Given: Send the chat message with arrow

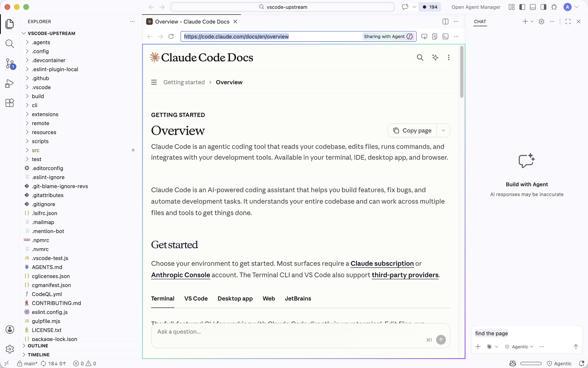Looking at the screenshot, I should click(576, 347).
